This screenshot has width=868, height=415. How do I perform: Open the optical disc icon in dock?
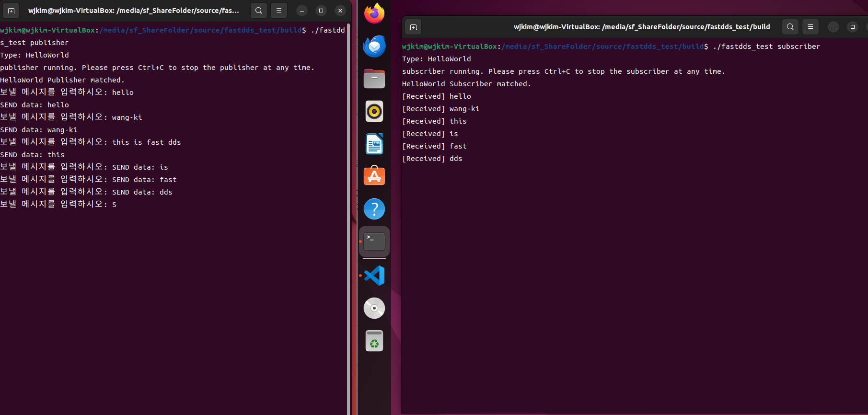click(374, 308)
